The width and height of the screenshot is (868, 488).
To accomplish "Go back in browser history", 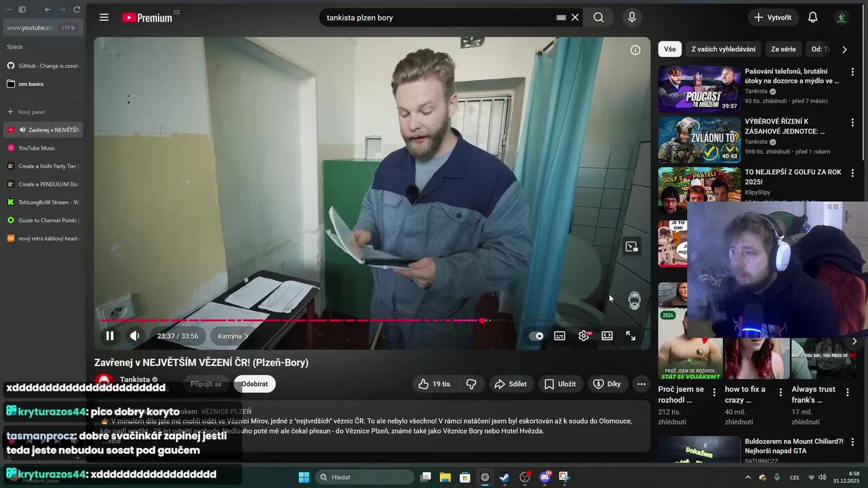I will (47, 9).
